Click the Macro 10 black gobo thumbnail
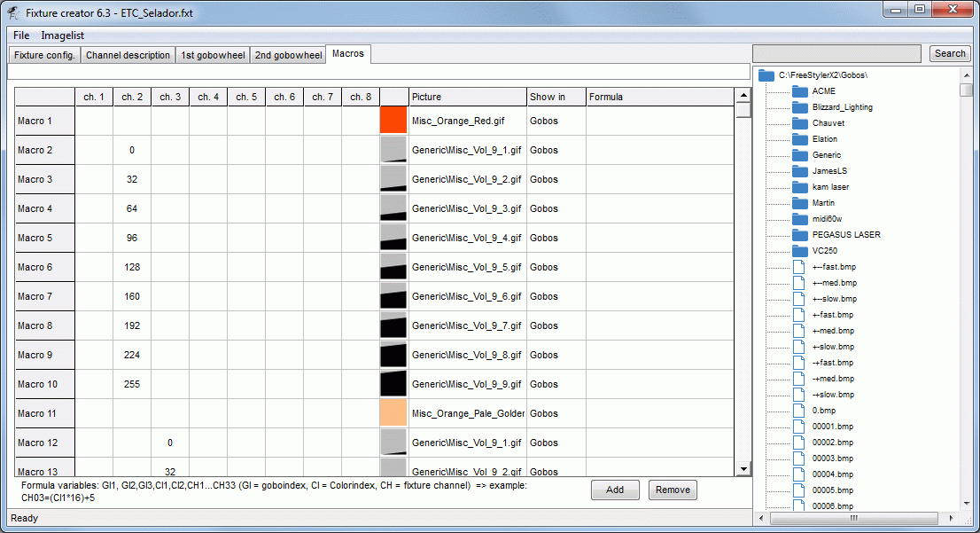Viewport: 980px width, 533px height. [393, 384]
